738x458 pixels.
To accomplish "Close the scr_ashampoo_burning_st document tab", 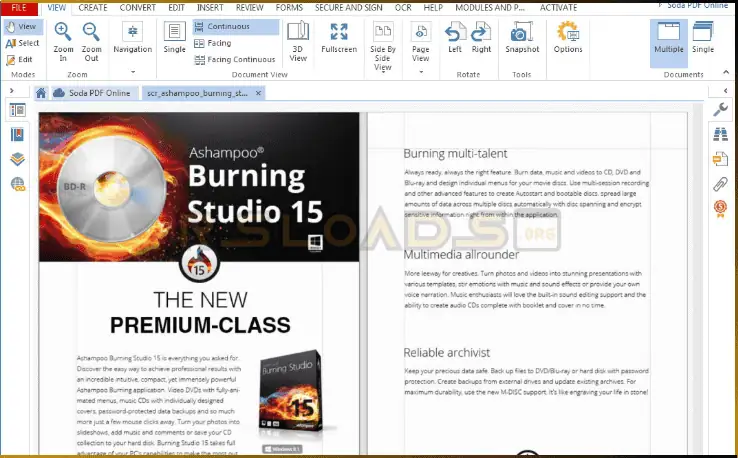I will tap(259, 93).
